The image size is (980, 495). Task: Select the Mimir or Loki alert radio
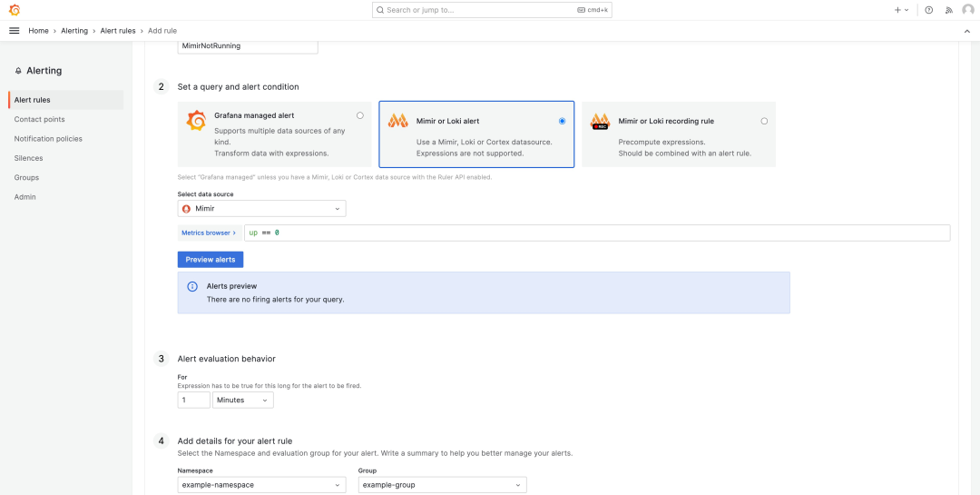(562, 121)
